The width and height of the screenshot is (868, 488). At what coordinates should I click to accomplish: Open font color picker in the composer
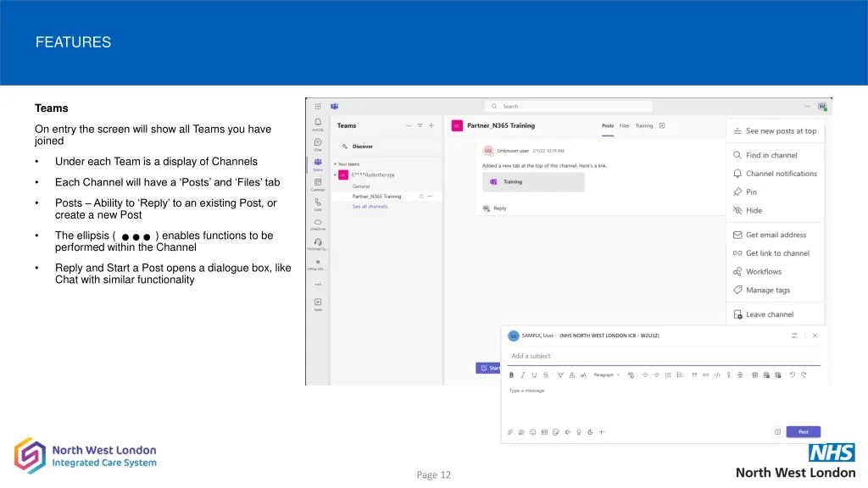[572, 375]
